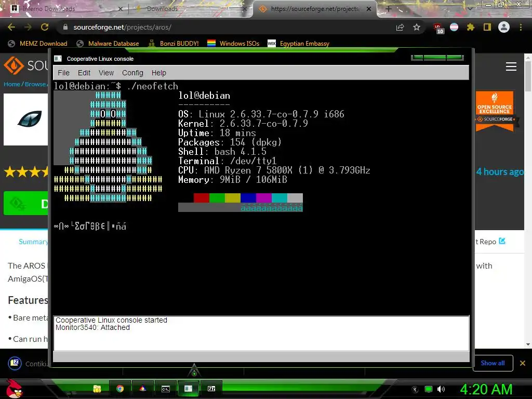The height and width of the screenshot is (399, 532).
Task: Click Show all downloads
Action: pos(493,363)
